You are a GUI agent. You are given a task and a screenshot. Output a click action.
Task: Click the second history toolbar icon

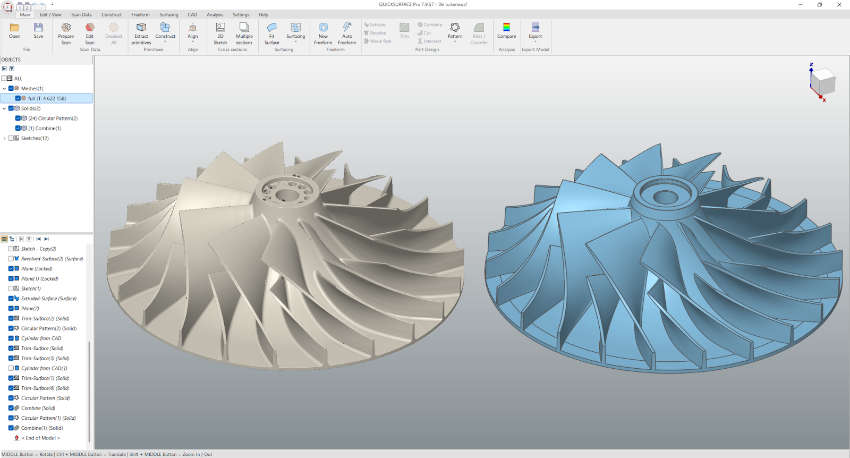click(12, 238)
